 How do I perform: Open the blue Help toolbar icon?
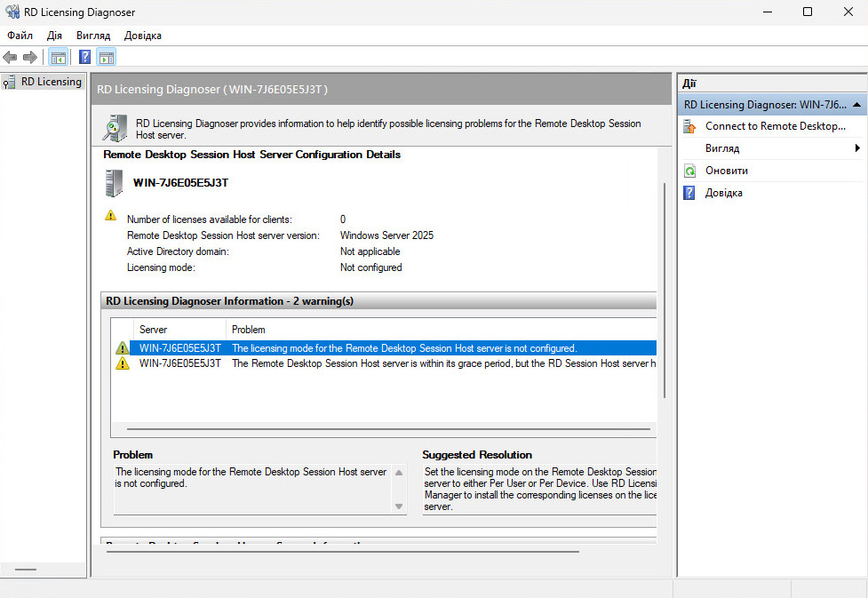[x=84, y=57]
